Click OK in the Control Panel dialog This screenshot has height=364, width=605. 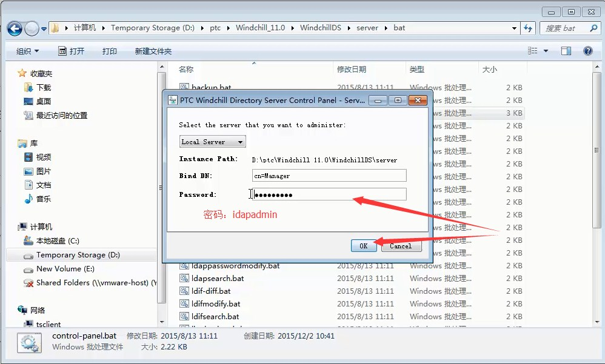click(364, 246)
